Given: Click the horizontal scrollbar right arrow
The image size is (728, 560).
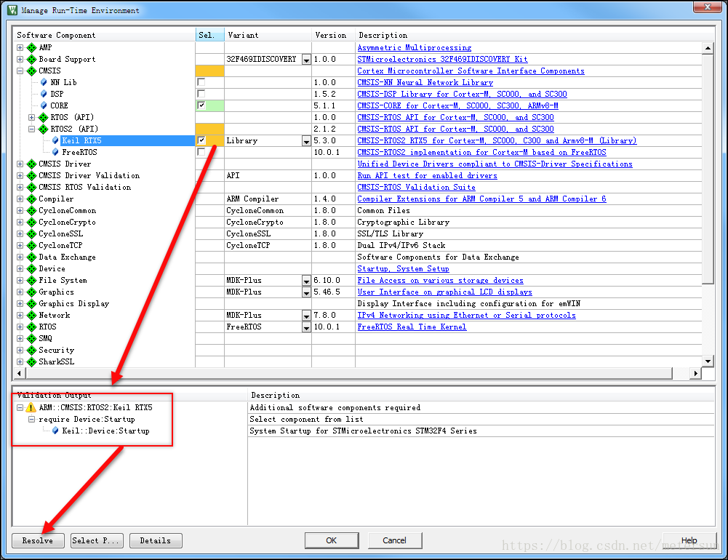Looking at the screenshot, I should click(695, 373).
